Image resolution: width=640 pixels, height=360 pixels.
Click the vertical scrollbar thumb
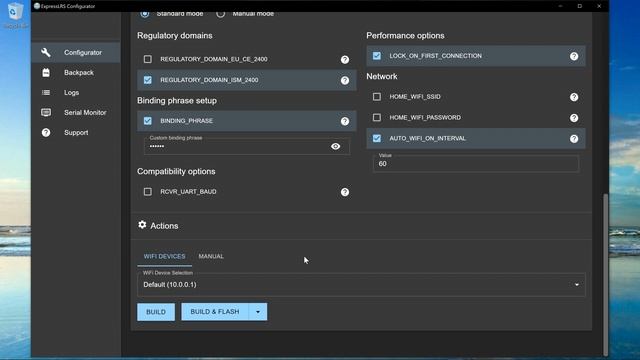pyautogui.click(x=605, y=274)
